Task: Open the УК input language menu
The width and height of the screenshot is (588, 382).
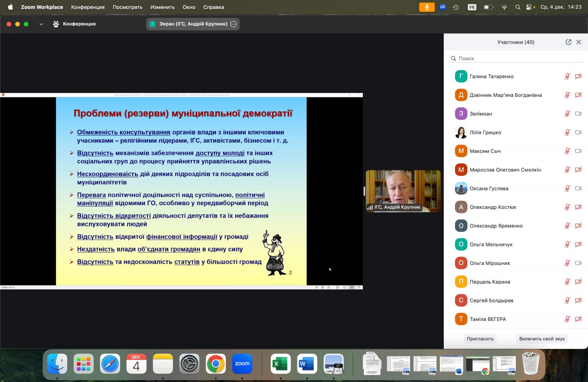Action: [x=472, y=7]
